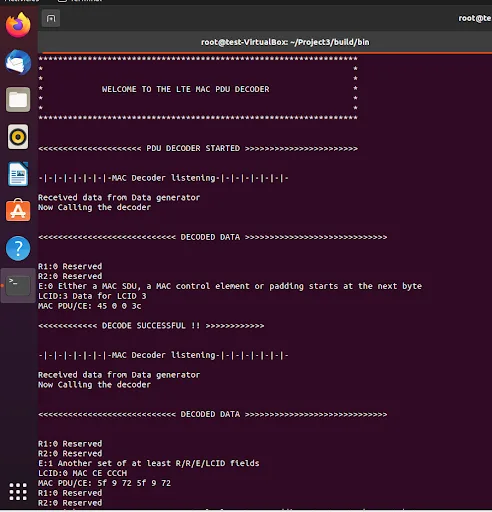Click the new terminal tab button
Screen dimensions: 492x512
click(51, 18)
